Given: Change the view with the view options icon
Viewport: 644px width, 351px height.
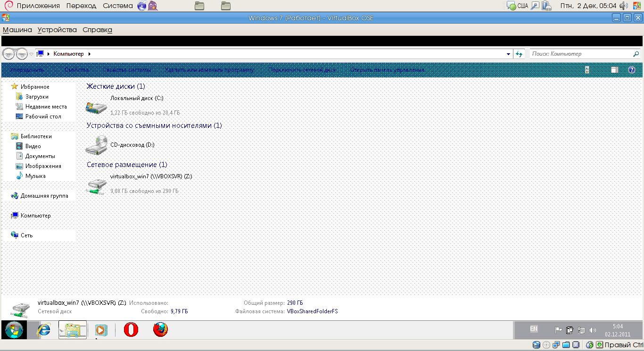Looking at the screenshot, I should 587,70.
